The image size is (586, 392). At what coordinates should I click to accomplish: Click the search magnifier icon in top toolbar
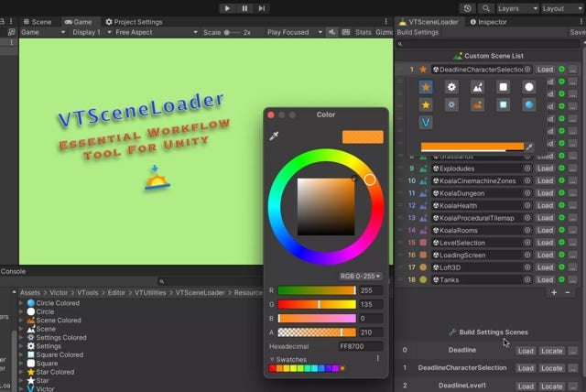[485, 8]
